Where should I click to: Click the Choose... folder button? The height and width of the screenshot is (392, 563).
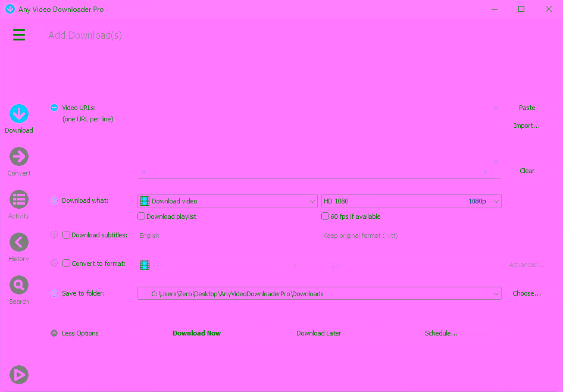point(527,293)
